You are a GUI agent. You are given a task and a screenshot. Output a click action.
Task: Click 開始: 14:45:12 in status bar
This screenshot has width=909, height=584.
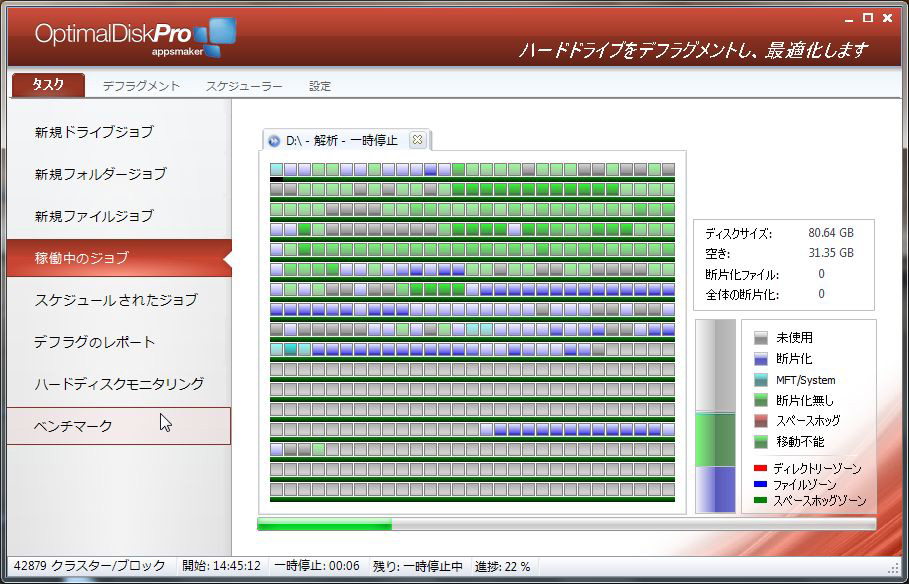coord(221,565)
